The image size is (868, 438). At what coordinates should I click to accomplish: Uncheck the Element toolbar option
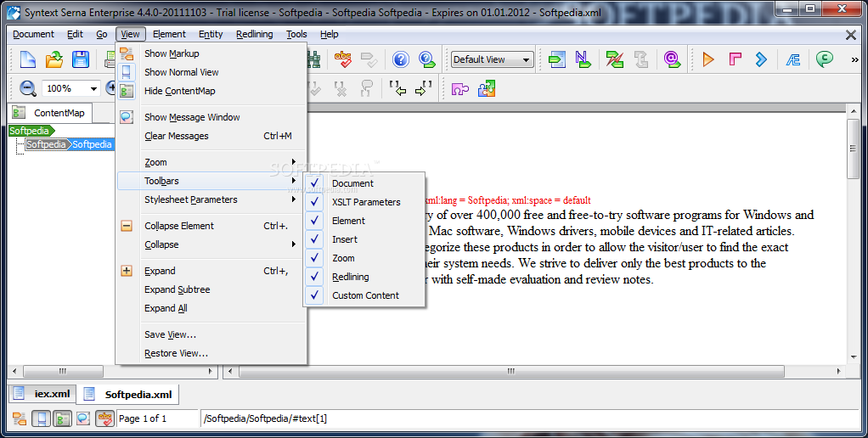[364, 221]
